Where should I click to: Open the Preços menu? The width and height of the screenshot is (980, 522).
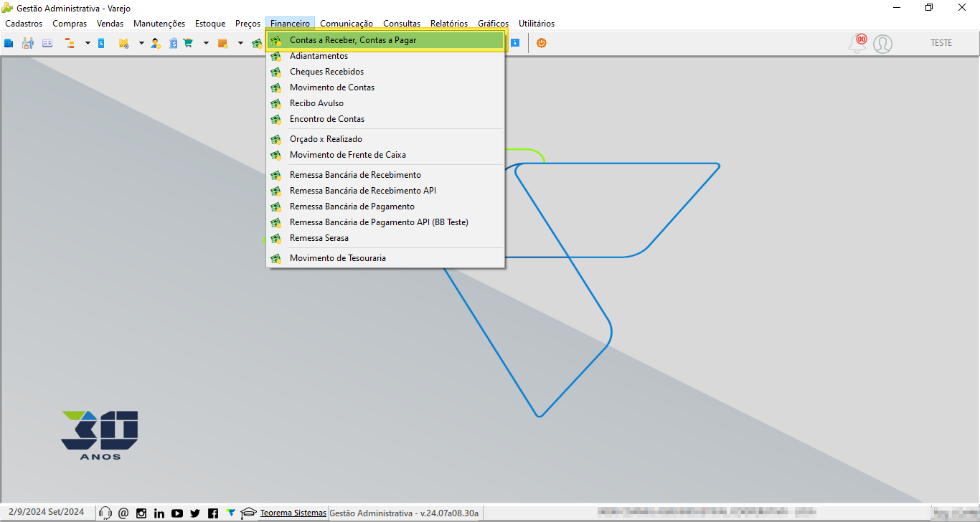[x=248, y=24]
